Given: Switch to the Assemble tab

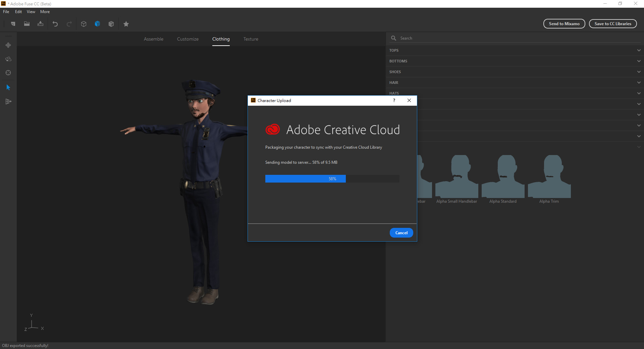Looking at the screenshot, I should click(x=154, y=39).
